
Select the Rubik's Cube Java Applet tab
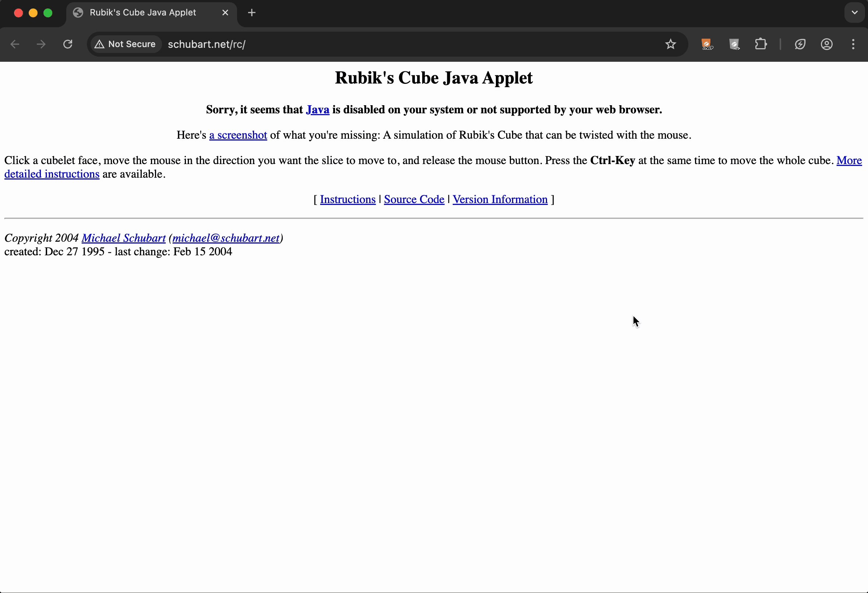[x=143, y=13]
